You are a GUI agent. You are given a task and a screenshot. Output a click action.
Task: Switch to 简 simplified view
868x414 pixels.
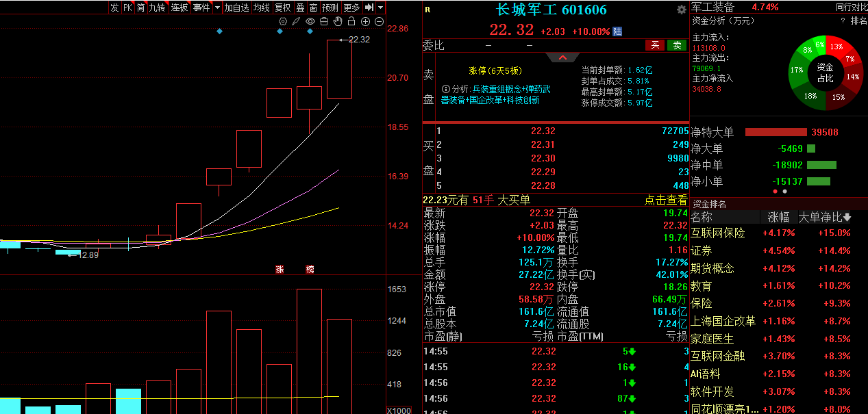[140, 8]
